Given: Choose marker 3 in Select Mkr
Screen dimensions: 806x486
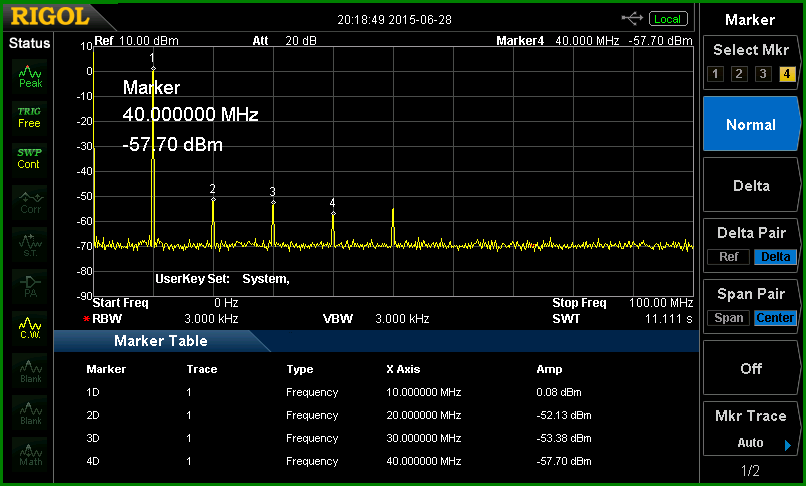Looking at the screenshot, I should pyautogui.click(x=763, y=74).
